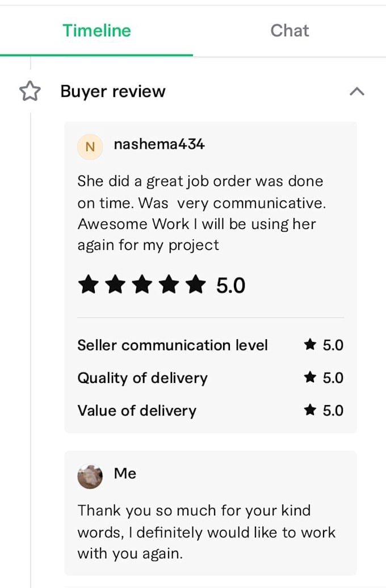This screenshot has width=386, height=588.
Task: Click buyer review text about great job
Action: (202, 213)
